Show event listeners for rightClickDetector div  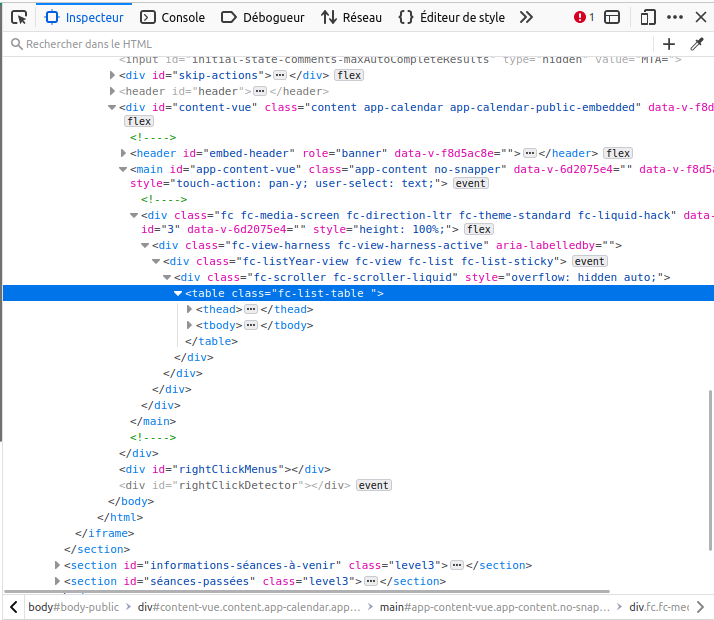[374, 485]
